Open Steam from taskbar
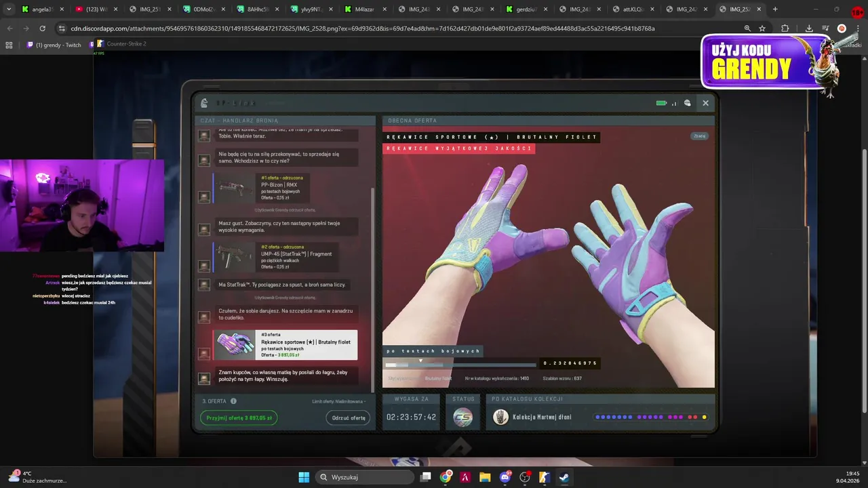Viewport: 868px width, 488px height. [564, 477]
